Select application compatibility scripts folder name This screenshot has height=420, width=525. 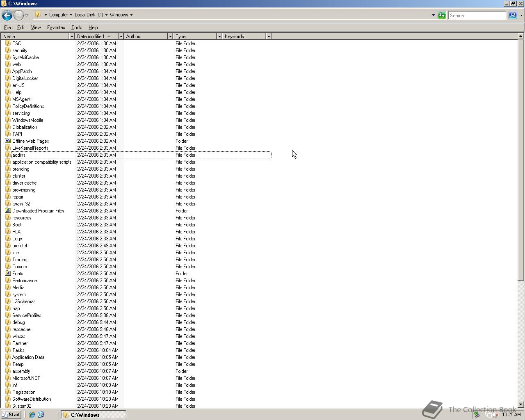click(x=42, y=162)
